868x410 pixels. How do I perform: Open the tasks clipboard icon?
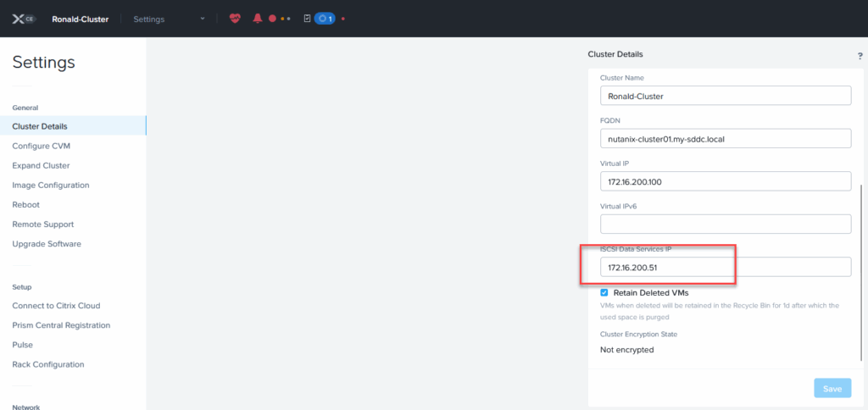click(307, 19)
